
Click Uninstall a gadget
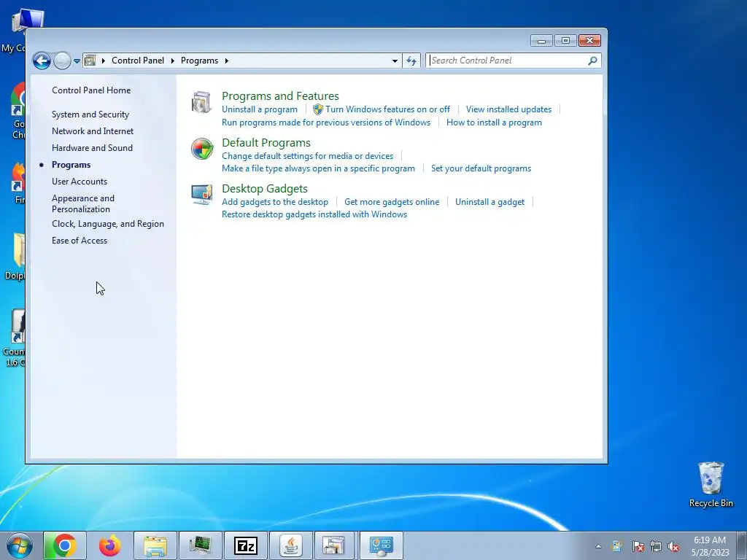point(489,202)
